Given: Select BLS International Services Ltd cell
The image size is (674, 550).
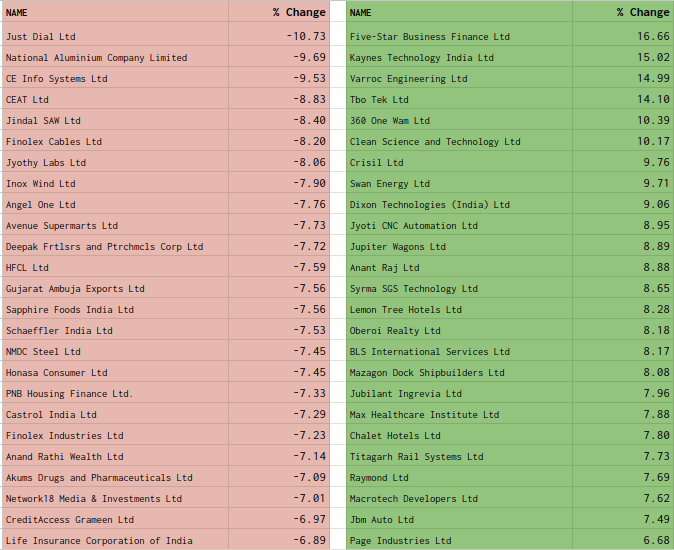Looking at the screenshot, I should point(459,352).
